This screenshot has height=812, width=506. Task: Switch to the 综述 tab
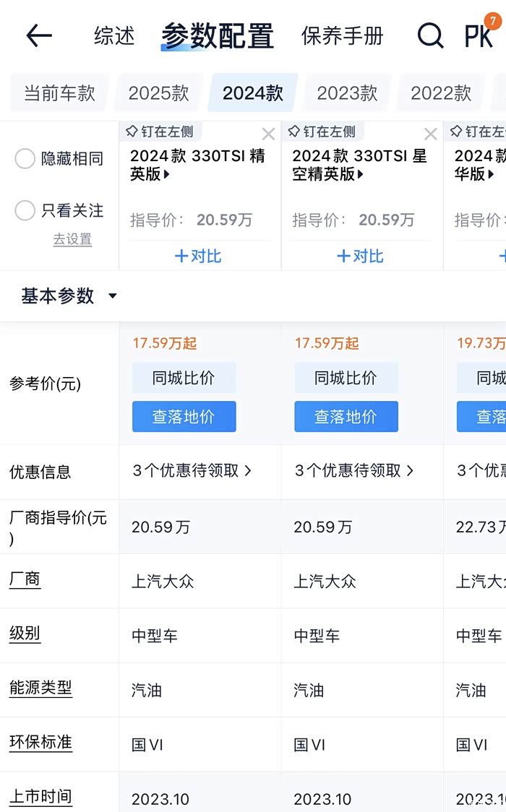point(114,36)
